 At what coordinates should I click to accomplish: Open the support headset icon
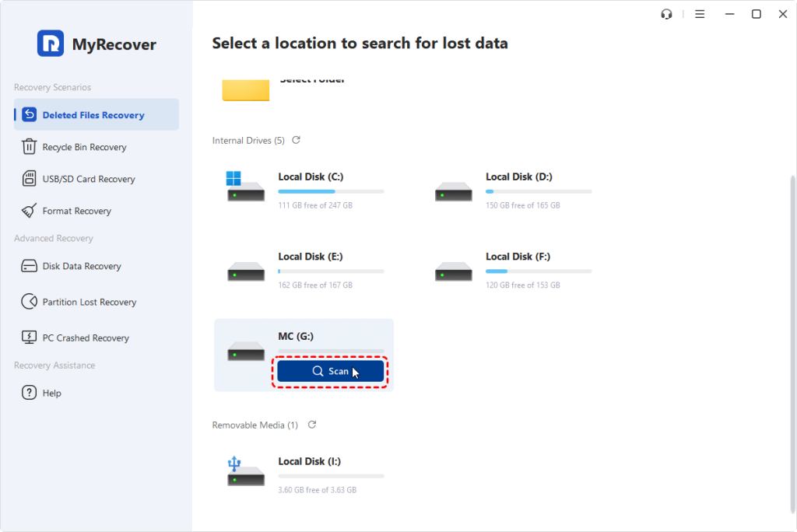[x=666, y=14]
